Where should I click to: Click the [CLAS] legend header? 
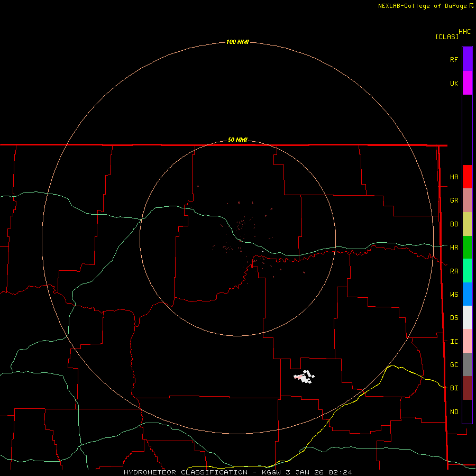pos(447,36)
